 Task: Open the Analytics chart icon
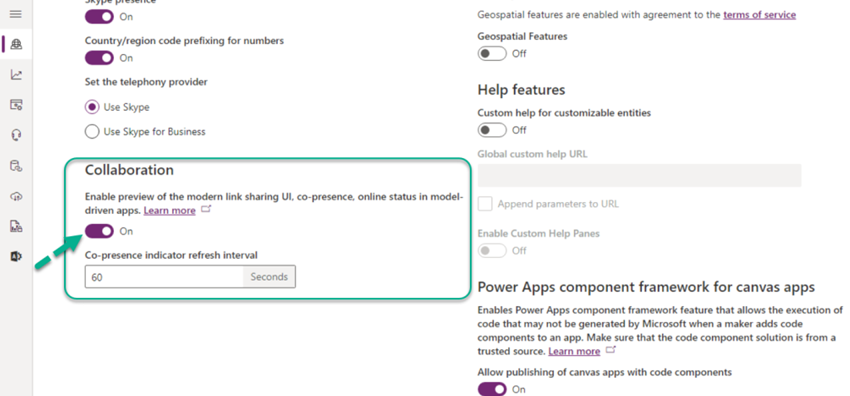[x=16, y=75]
